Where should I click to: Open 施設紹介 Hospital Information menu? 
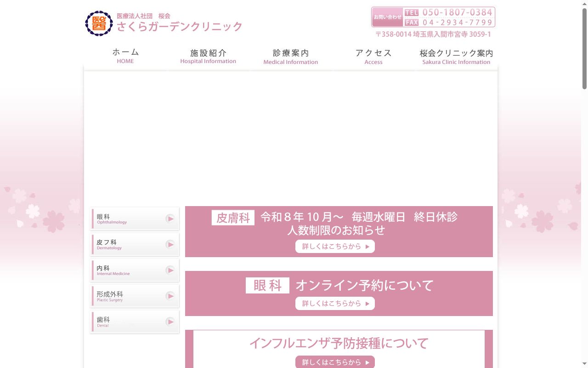click(208, 56)
